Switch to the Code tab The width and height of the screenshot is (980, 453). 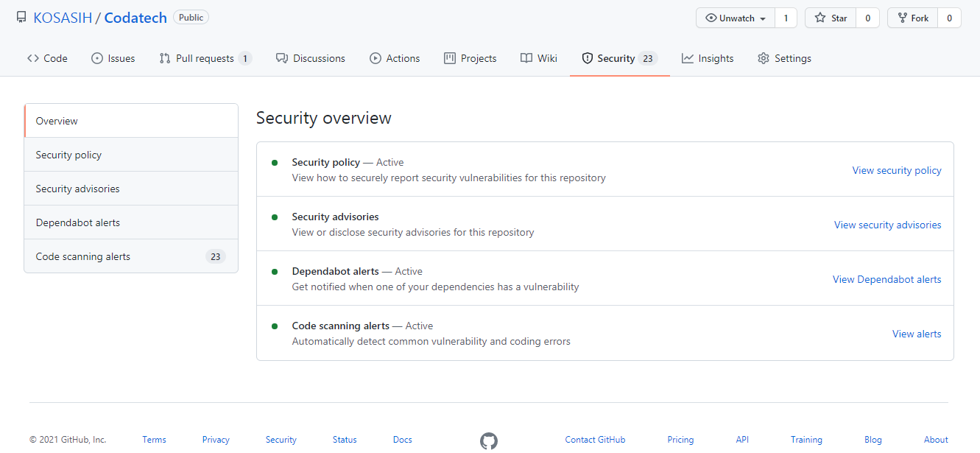pyautogui.click(x=47, y=58)
